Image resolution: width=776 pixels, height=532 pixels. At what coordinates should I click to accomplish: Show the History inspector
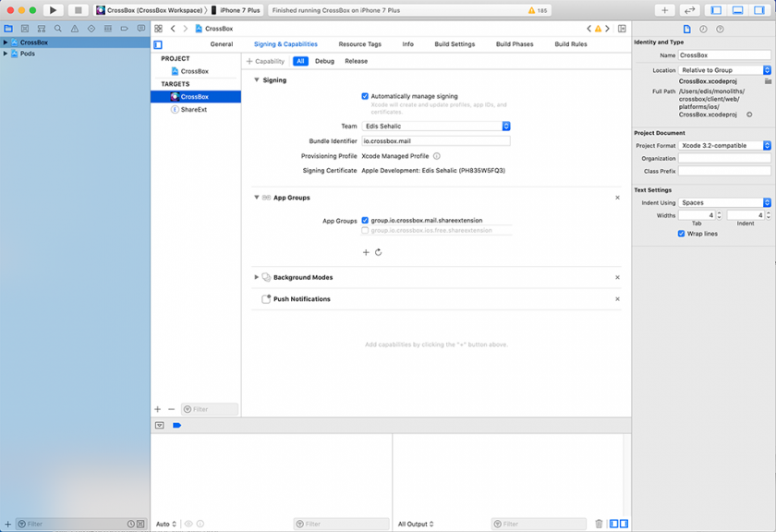[x=703, y=29]
